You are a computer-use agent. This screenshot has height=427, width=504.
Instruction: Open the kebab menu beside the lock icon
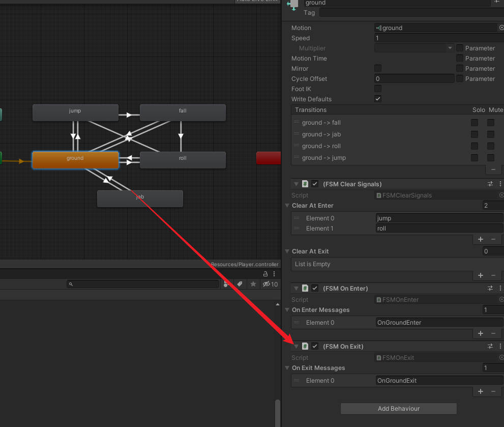274,274
